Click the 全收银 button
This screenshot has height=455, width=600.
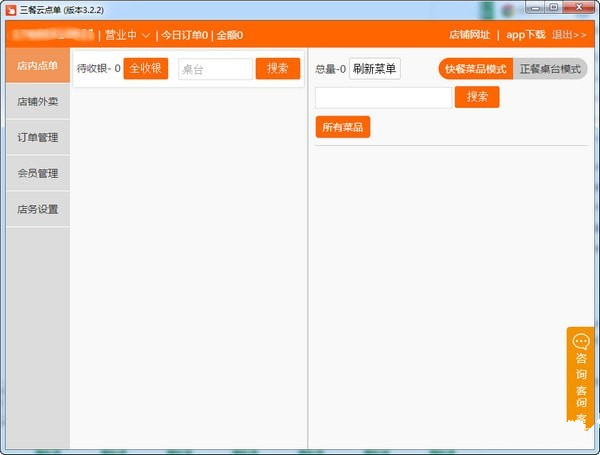pos(146,68)
